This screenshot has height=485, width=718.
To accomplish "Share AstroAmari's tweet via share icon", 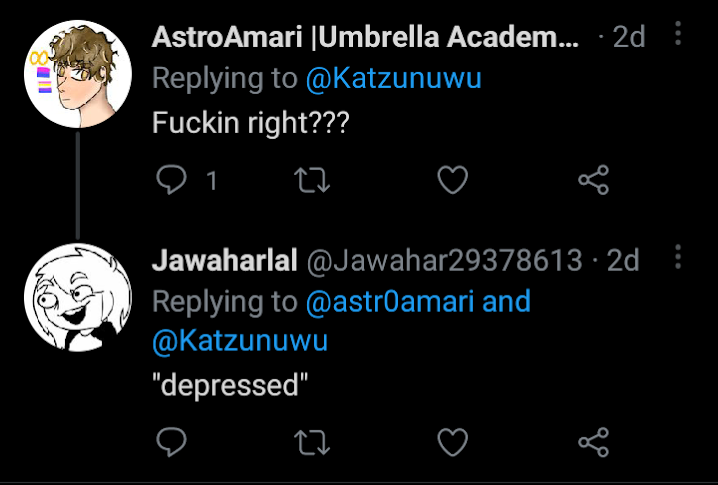I will [593, 180].
